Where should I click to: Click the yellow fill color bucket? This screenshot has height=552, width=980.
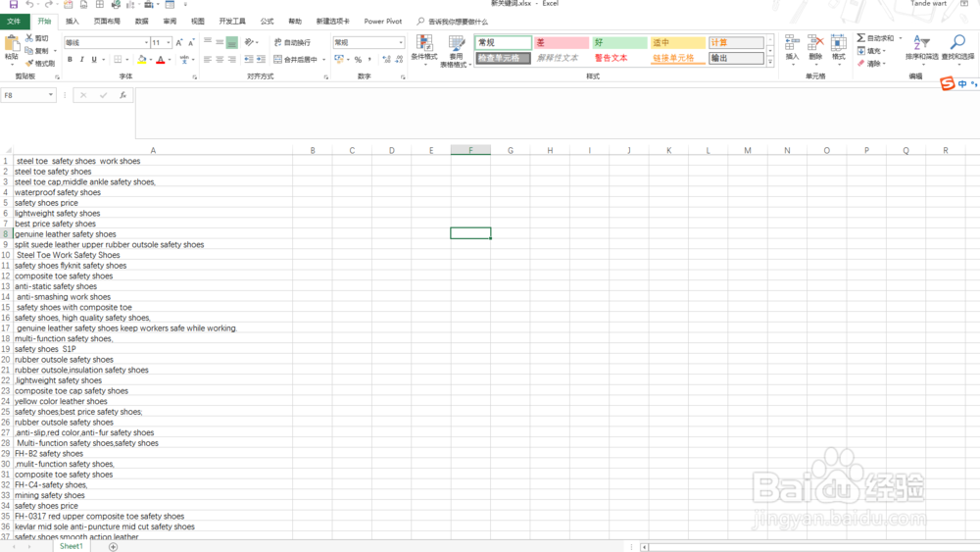pos(142,60)
